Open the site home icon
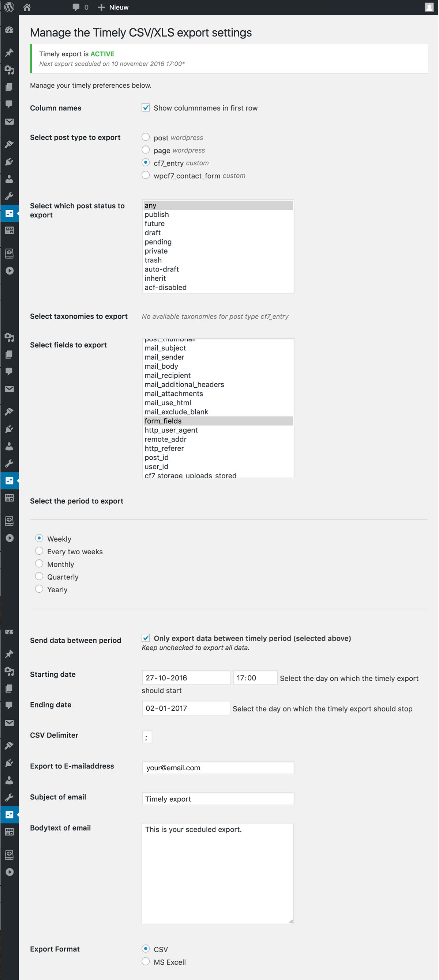 (x=27, y=7)
